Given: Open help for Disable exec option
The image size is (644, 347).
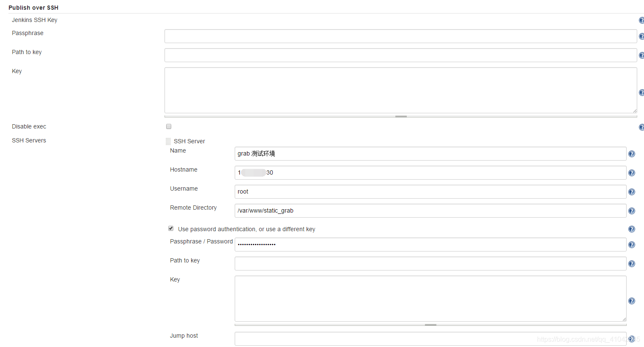Looking at the screenshot, I should tap(641, 127).
